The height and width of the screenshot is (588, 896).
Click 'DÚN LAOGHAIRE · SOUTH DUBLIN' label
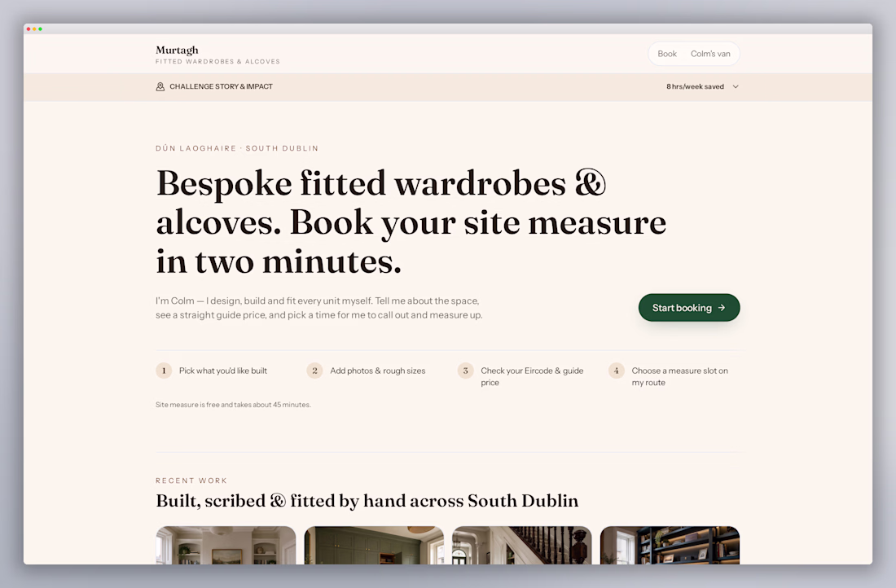tap(237, 148)
